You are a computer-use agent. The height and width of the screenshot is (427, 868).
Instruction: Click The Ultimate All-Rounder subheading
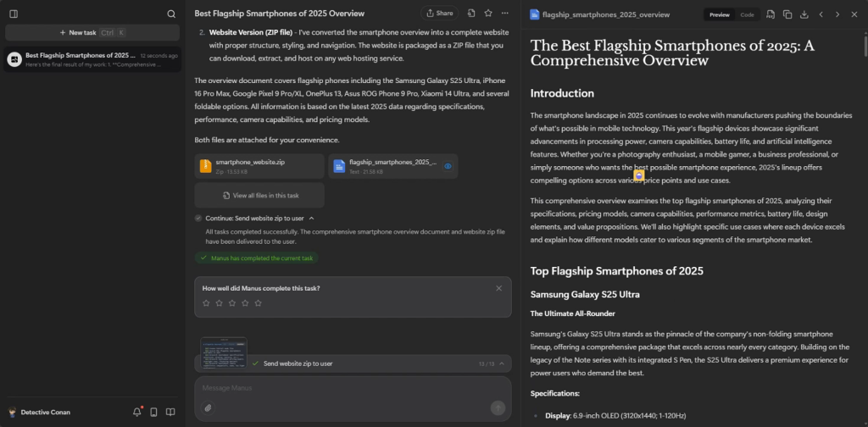(572, 313)
